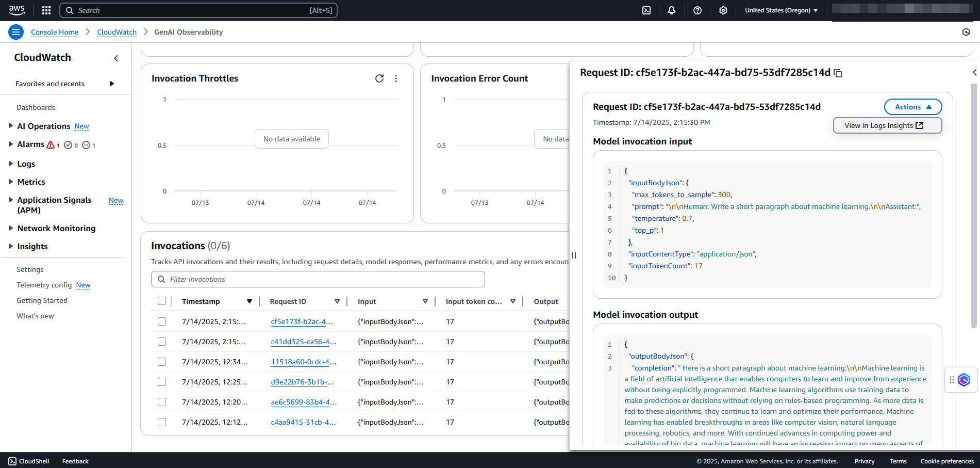Go to CloudWatch breadcrumb link
This screenshot has height=468, width=980.
tap(117, 32)
